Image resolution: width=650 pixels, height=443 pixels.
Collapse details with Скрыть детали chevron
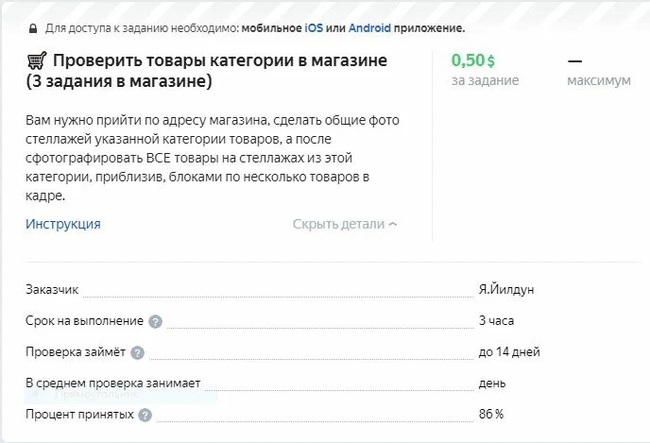pos(393,224)
